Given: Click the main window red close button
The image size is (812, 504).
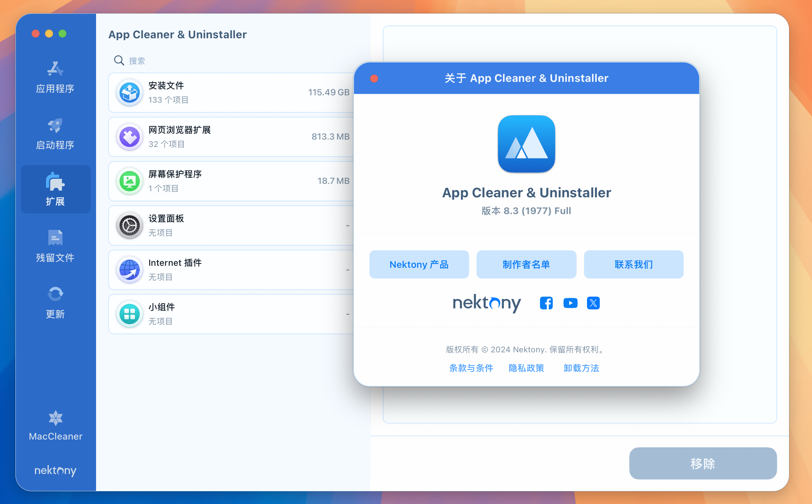Looking at the screenshot, I should (x=36, y=34).
